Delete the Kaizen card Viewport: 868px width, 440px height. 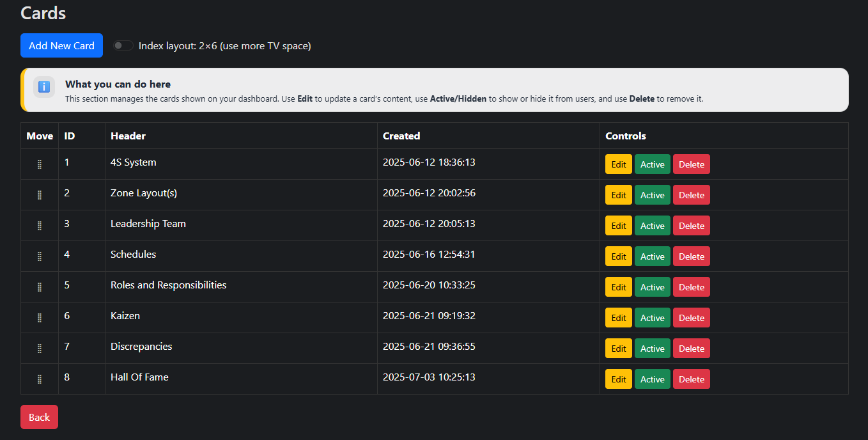click(x=691, y=318)
